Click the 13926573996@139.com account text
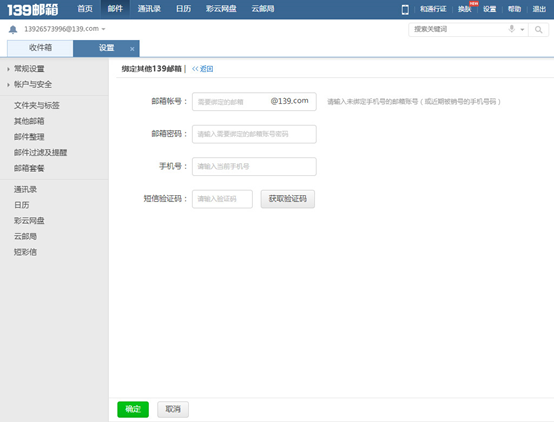The height and width of the screenshot is (422, 554). (x=61, y=29)
